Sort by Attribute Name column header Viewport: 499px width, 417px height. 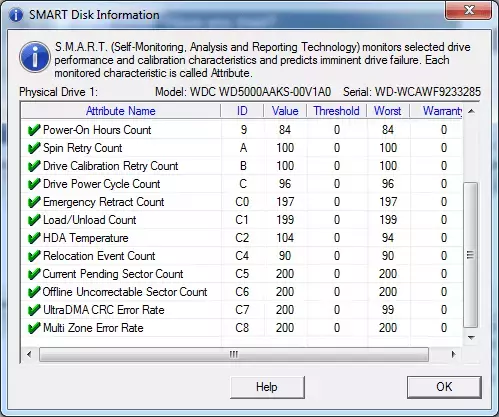[121, 111]
